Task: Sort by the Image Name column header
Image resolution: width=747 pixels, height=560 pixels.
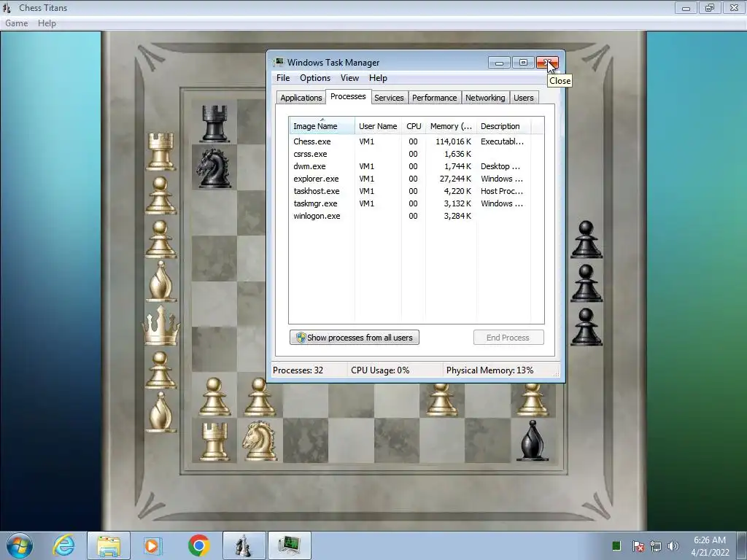Action: (x=322, y=126)
